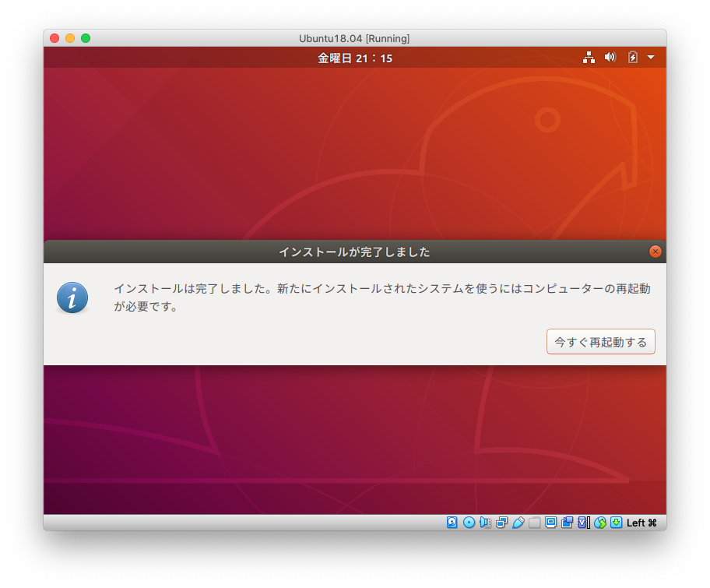Image resolution: width=710 pixels, height=588 pixels.
Task: Click the volume icon in Ubuntu top bar
Action: pyautogui.click(x=610, y=57)
